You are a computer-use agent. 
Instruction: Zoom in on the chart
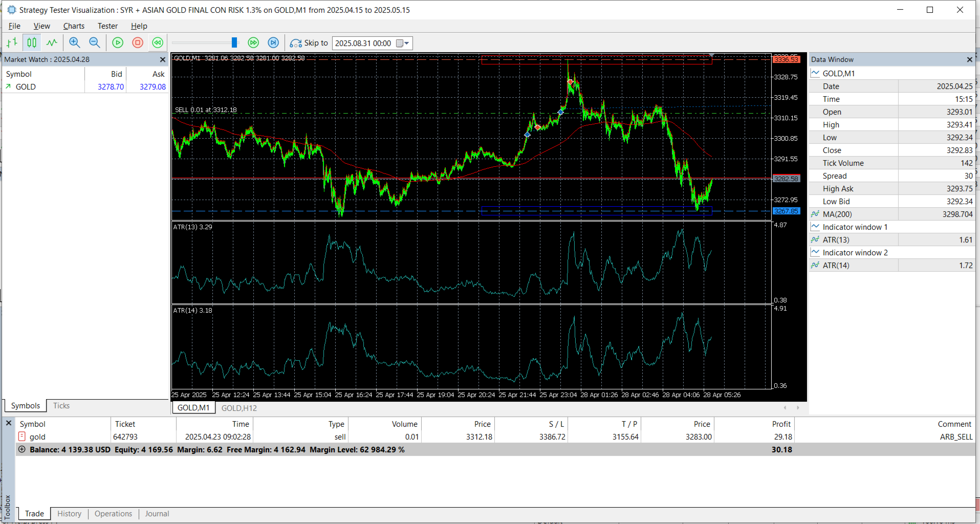75,43
